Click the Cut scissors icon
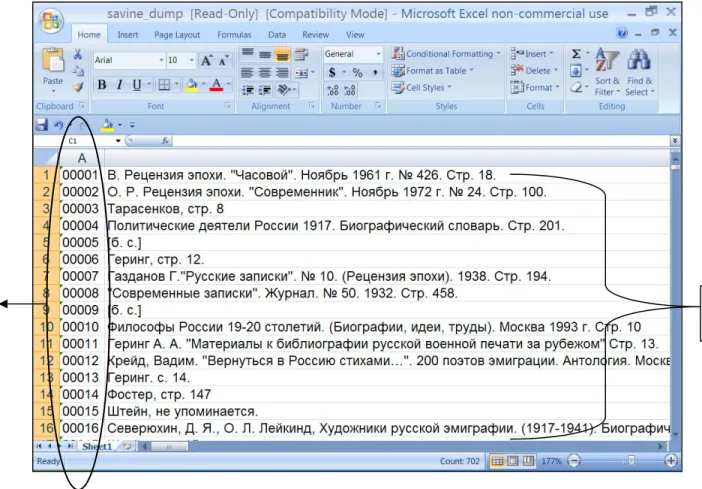Image resolution: width=702 pixels, height=489 pixels. point(78,54)
